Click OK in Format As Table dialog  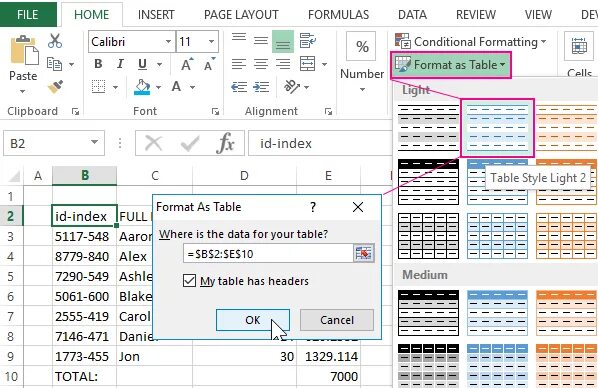click(252, 320)
